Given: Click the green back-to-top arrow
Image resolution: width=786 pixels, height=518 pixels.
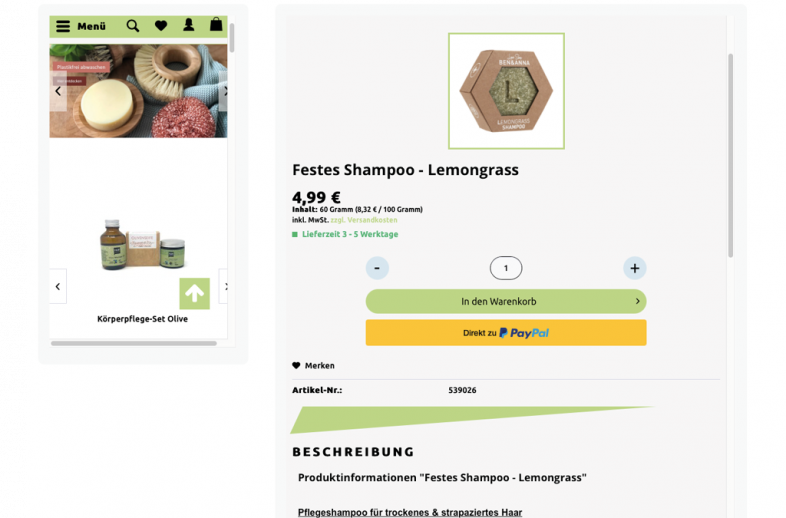Looking at the screenshot, I should click(194, 293).
